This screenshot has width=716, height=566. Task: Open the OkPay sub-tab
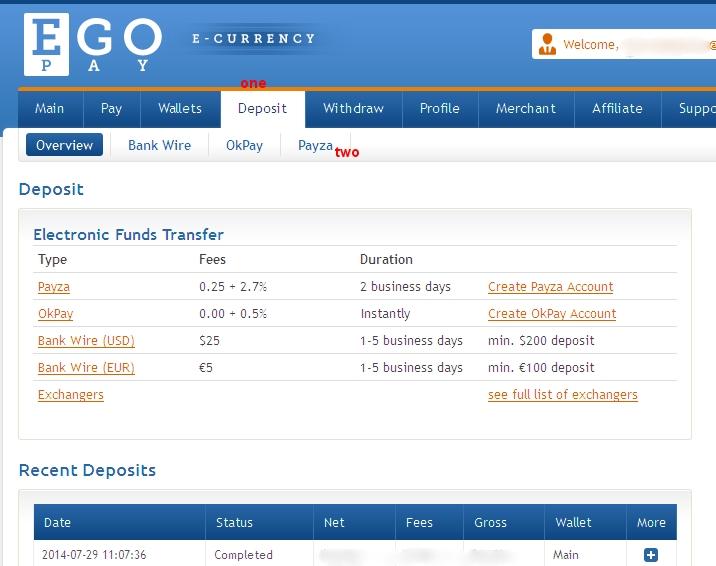pos(244,145)
